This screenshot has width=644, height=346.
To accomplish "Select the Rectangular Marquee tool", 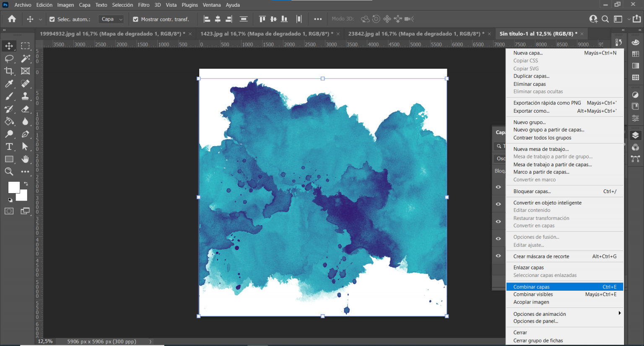I will pos(25,46).
